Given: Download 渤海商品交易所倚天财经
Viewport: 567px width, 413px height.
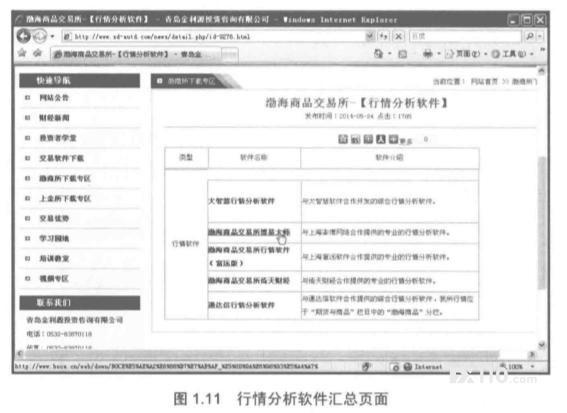Looking at the screenshot, I should coord(249,281).
